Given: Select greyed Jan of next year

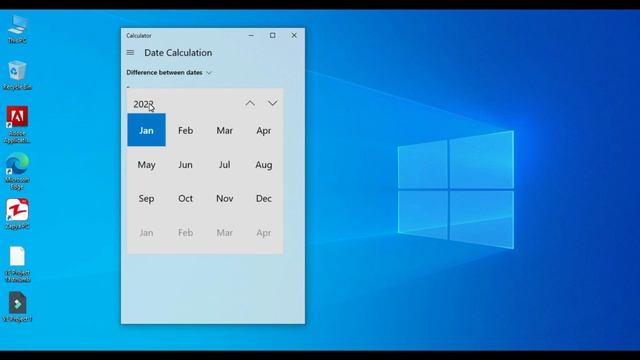Looking at the screenshot, I should click(x=146, y=233).
